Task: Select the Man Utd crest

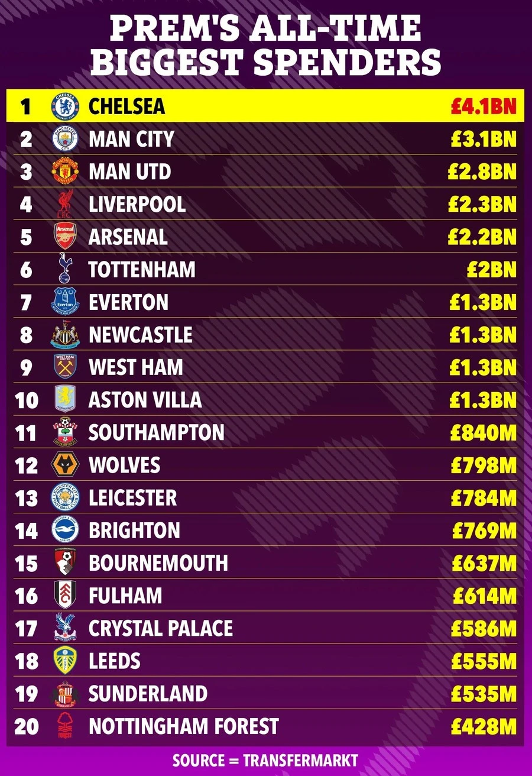Action: coord(65,172)
